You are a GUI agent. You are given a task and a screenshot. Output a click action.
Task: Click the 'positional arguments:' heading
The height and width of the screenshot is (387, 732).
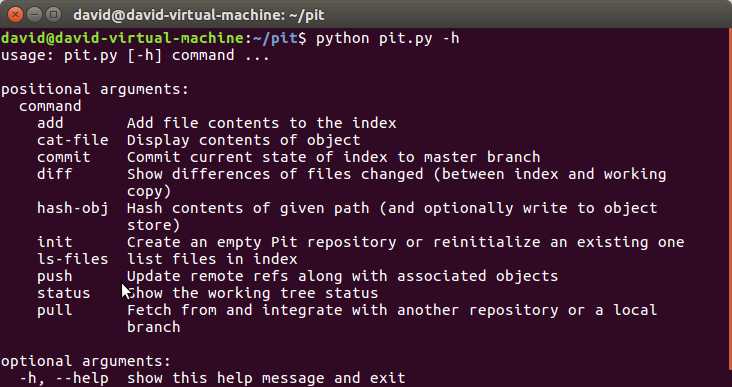(95, 89)
